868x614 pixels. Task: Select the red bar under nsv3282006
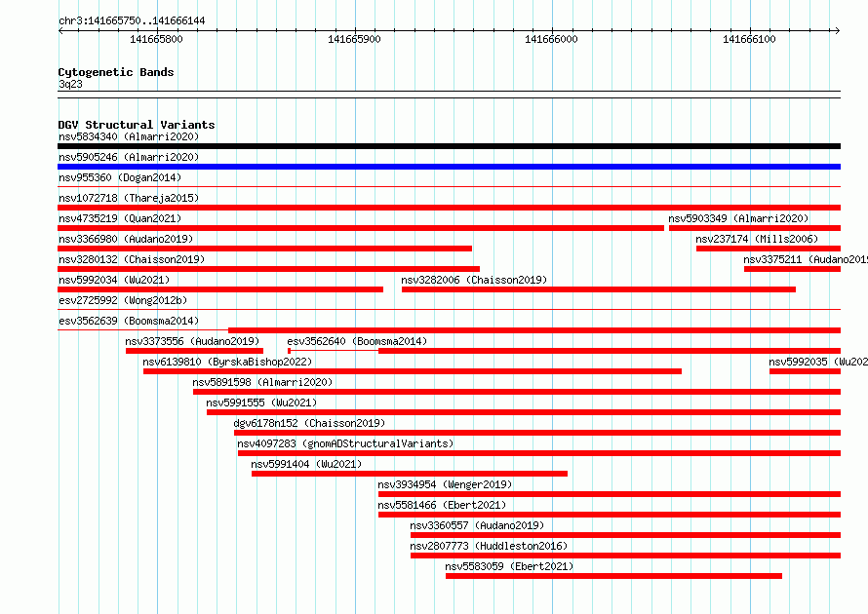pos(599,289)
